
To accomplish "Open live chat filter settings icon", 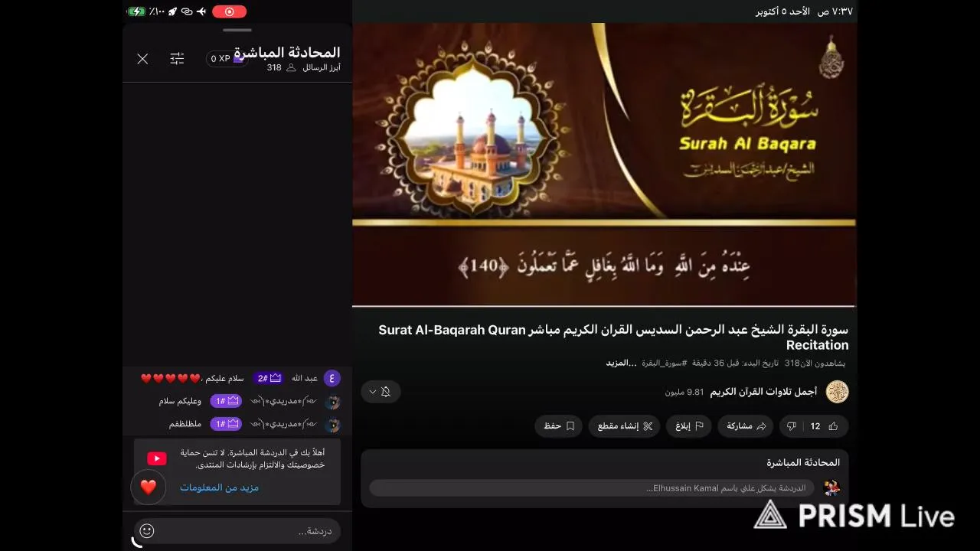I will coord(177,59).
